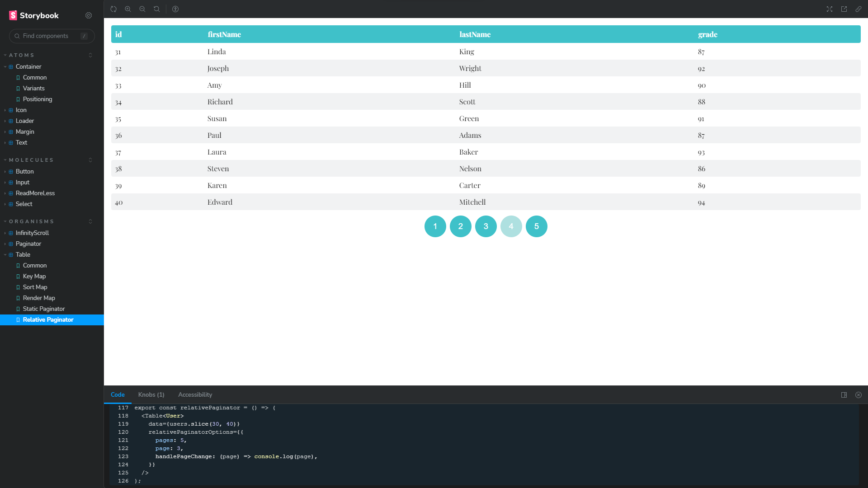Reset zoom using the toolbar icon
The image size is (868, 488).
(x=157, y=9)
